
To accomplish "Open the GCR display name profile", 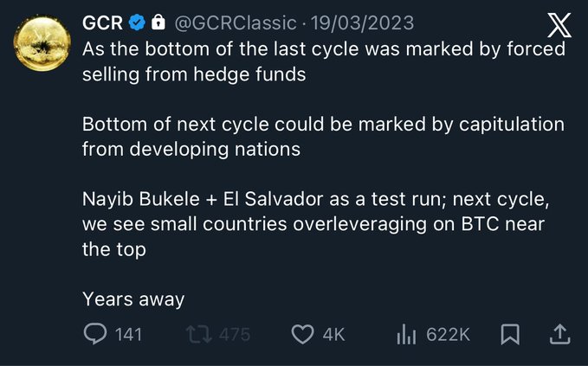I will click(x=103, y=22).
